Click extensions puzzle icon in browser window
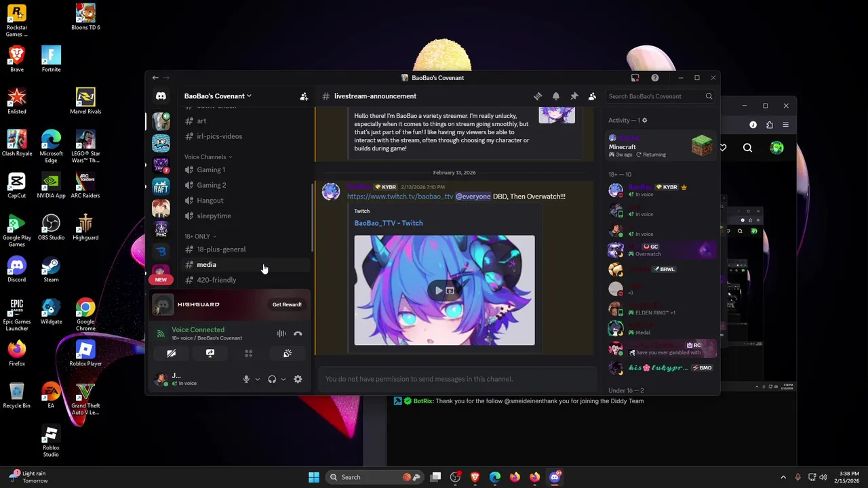Image resolution: width=868 pixels, height=488 pixels. point(770,125)
